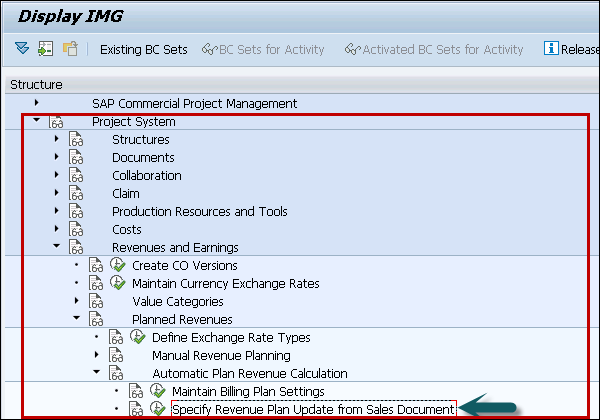Open documentation icon for Production Resources and Tools
This screenshot has height=420, width=600.
click(x=76, y=211)
